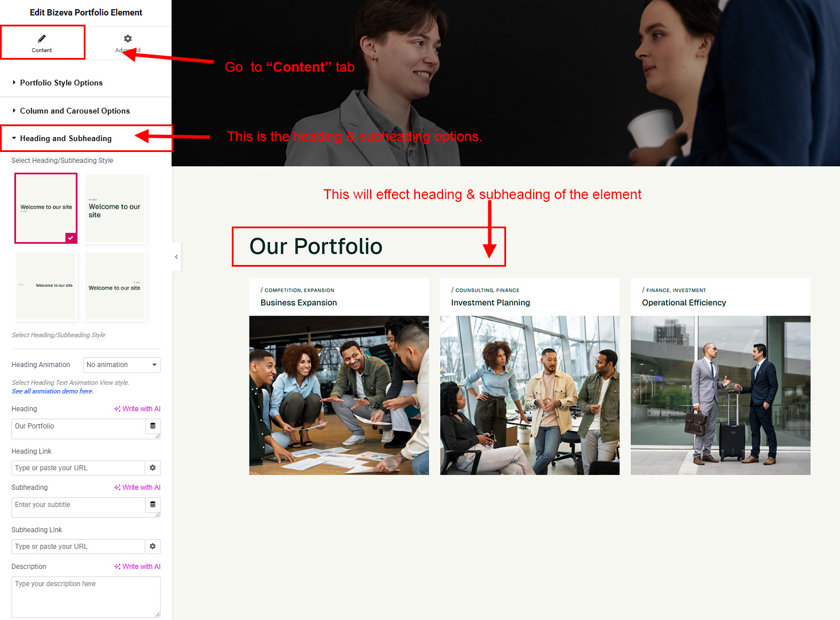Choose the second heading style option
The width and height of the screenshot is (840, 620).
tap(115, 208)
